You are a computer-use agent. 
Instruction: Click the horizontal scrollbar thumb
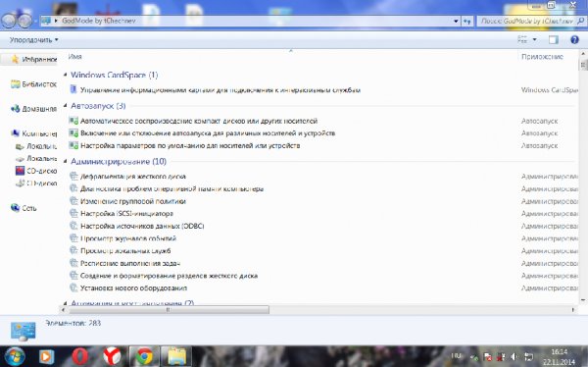coord(169,309)
